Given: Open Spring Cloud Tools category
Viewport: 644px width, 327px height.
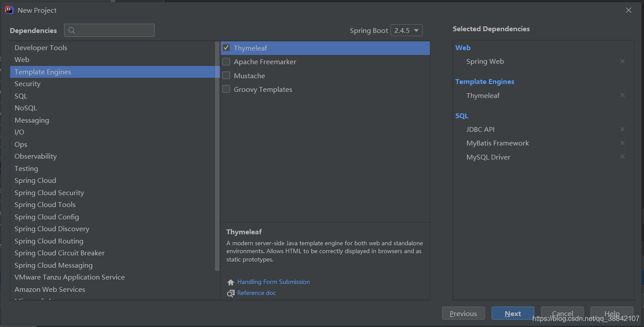Looking at the screenshot, I should (112, 204).
